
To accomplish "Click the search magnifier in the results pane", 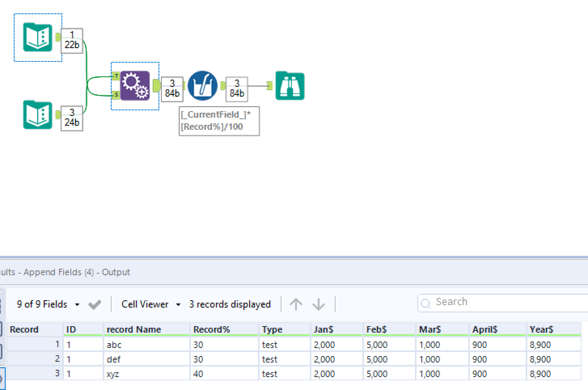I will tap(426, 303).
